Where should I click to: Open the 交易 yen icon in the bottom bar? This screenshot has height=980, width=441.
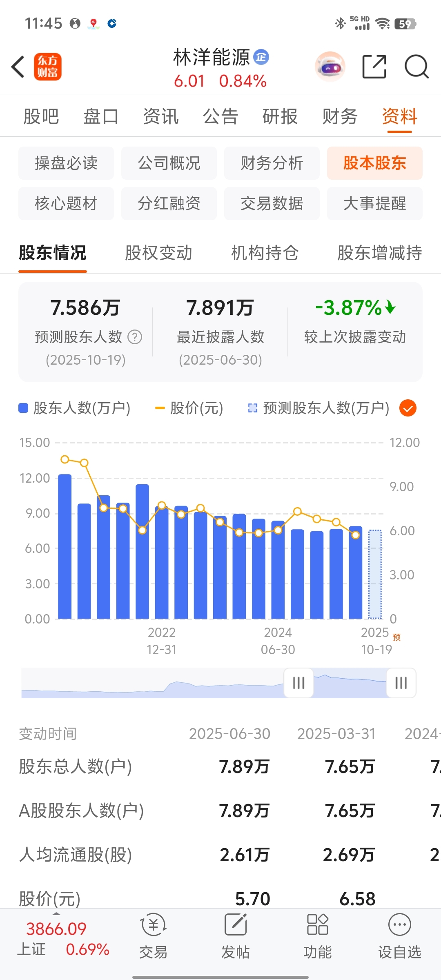tap(154, 925)
